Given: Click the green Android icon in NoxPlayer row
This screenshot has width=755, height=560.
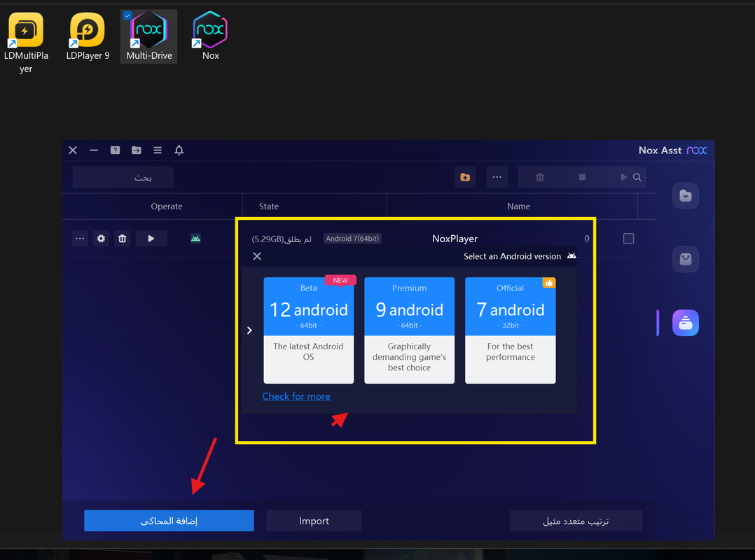Looking at the screenshot, I should [195, 239].
